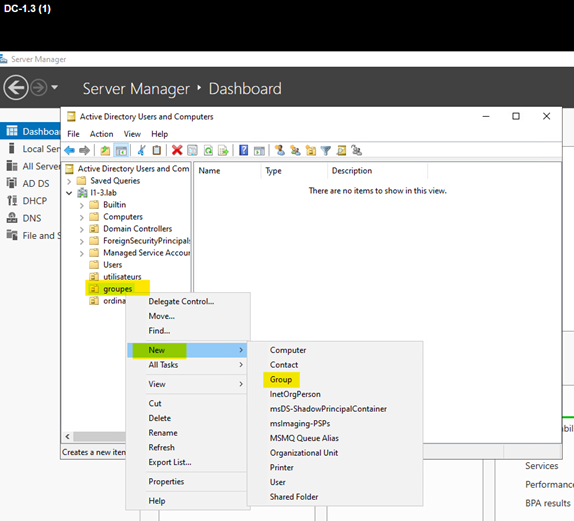Click the Properties sheet toolbar icon
The height and width of the screenshot is (521, 574).
click(192, 150)
